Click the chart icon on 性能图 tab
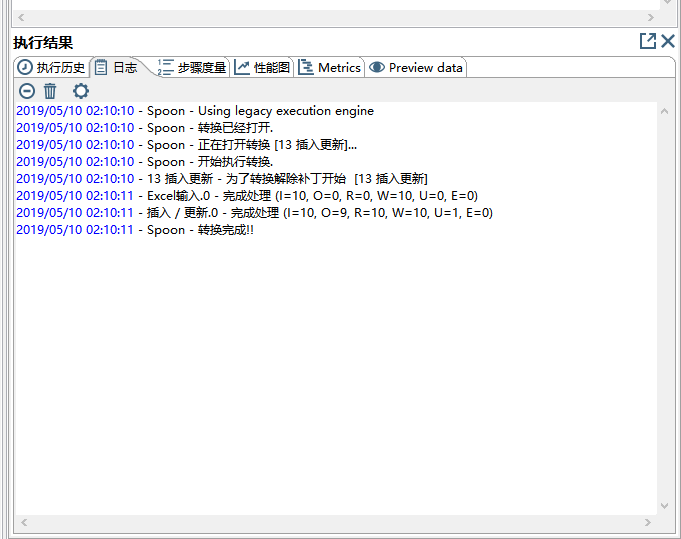Viewport: 681px width, 539px height. 242,67
